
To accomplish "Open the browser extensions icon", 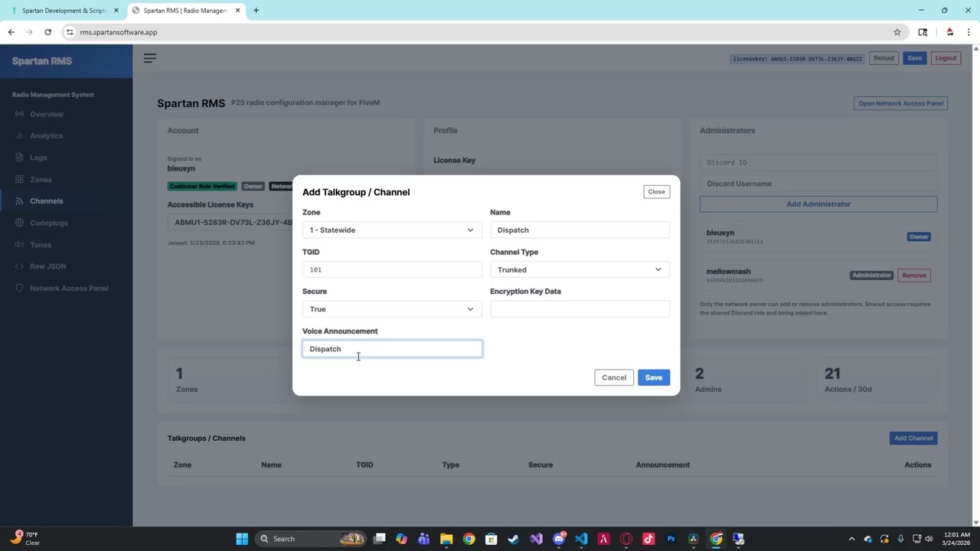I will (923, 32).
